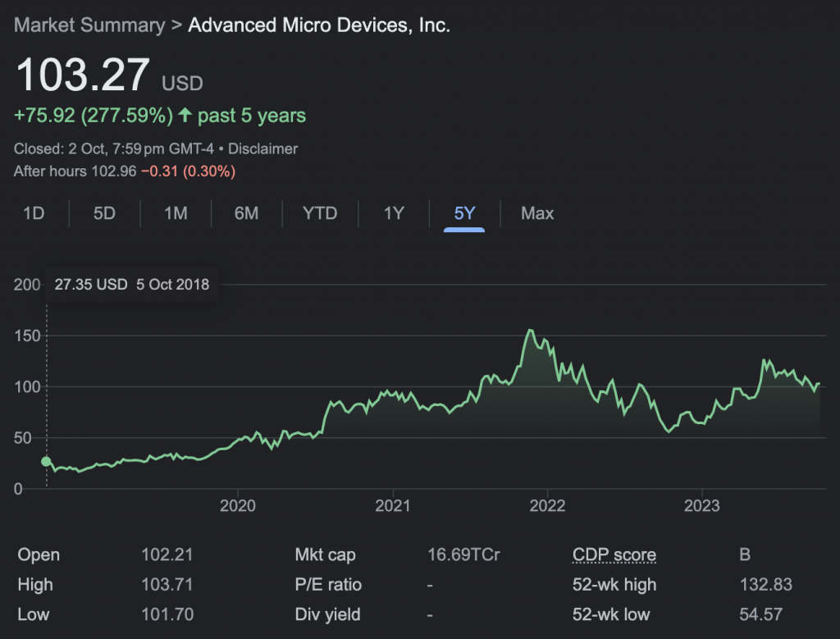
Task: Click the 27.35 USD chart tooltip
Action: pos(131,285)
